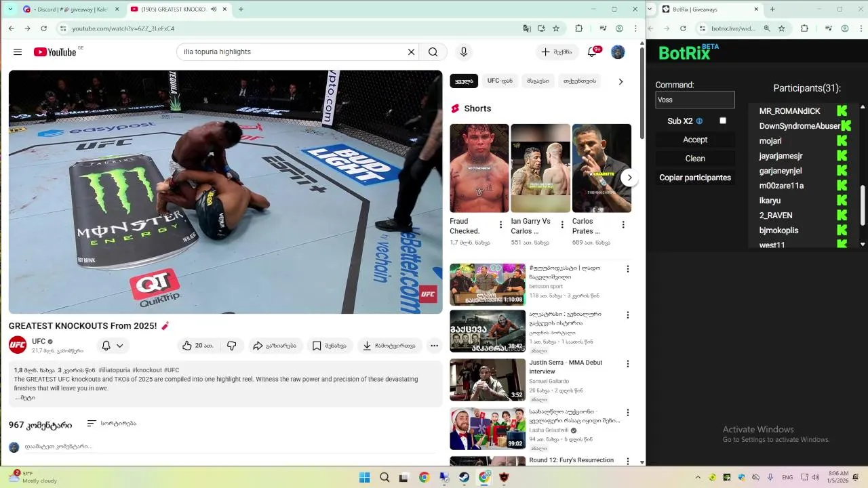Open options for Justin Serra MMA Debut video

point(627,364)
